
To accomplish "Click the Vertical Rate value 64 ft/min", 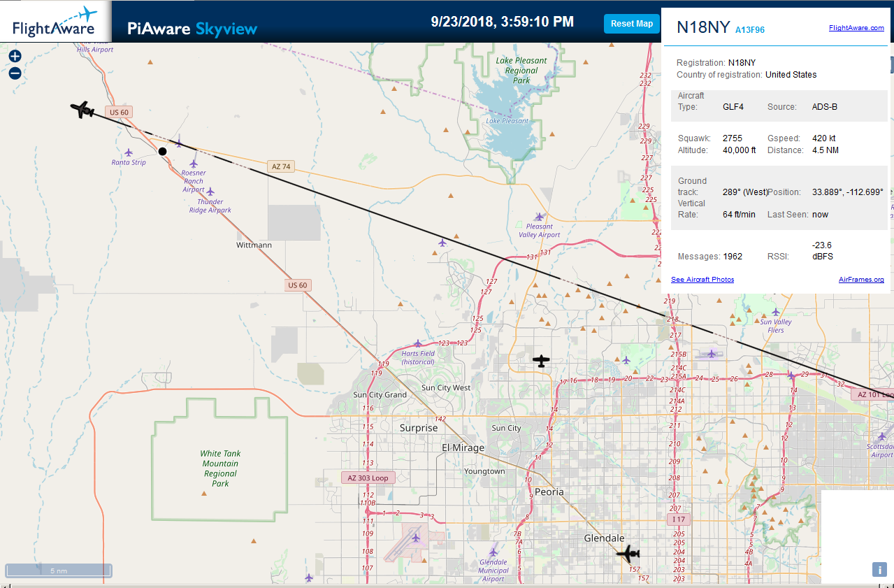I will click(739, 215).
